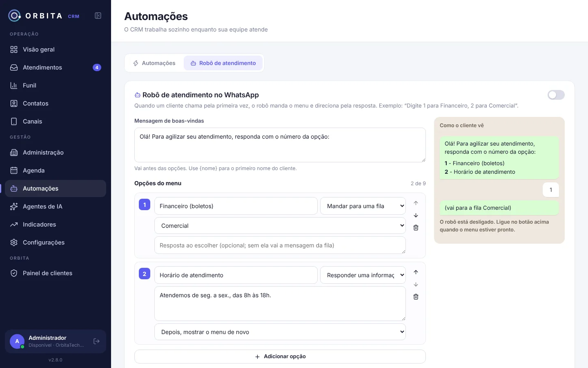Click the Orbita CRM logo
The image size is (588, 368).
[44, 16]
